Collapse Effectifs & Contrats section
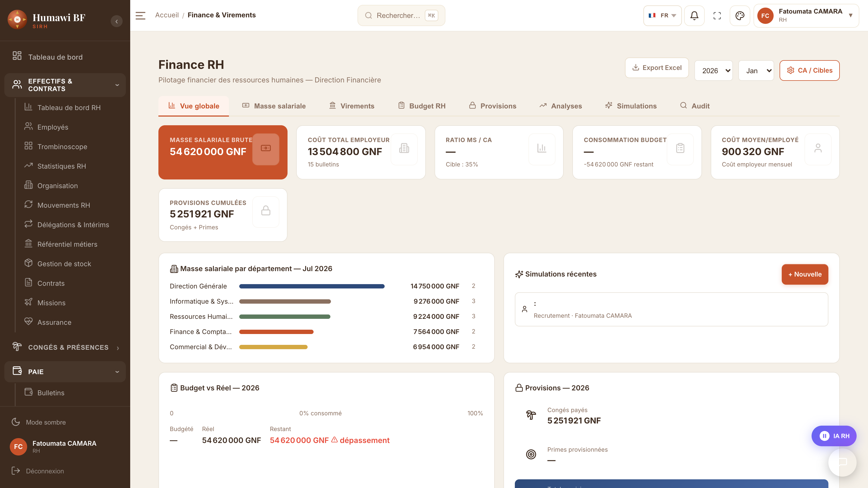The height and width of the screenshot is (488, 868). tap(65, 85)
